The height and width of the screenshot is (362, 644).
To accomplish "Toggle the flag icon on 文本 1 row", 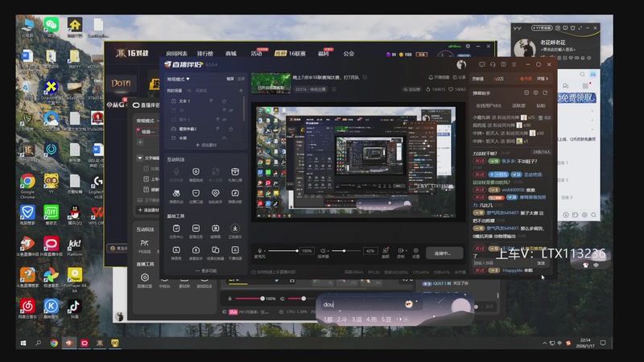I will pyautogui.click(x=212, y=101).
